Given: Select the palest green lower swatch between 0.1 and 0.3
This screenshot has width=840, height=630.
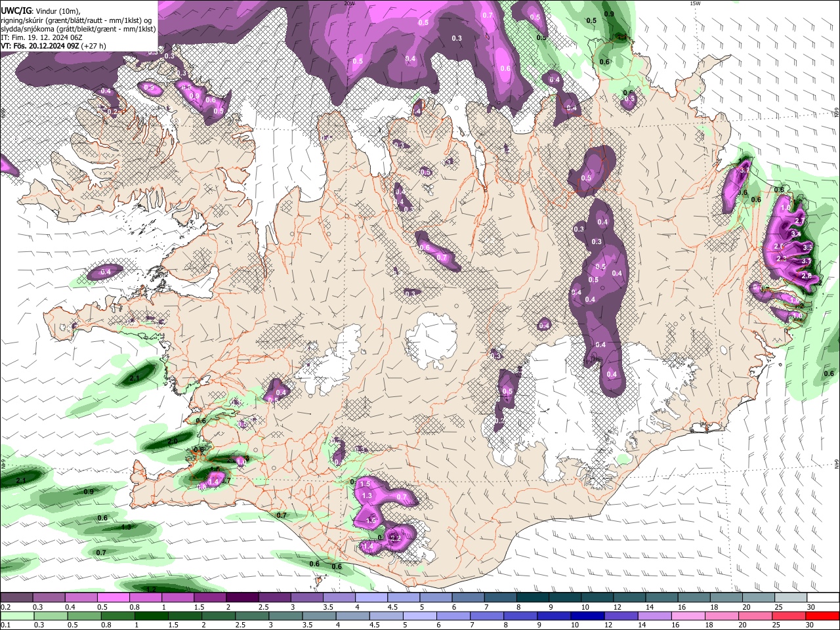Looking at the screenshot, I should 16,616.
